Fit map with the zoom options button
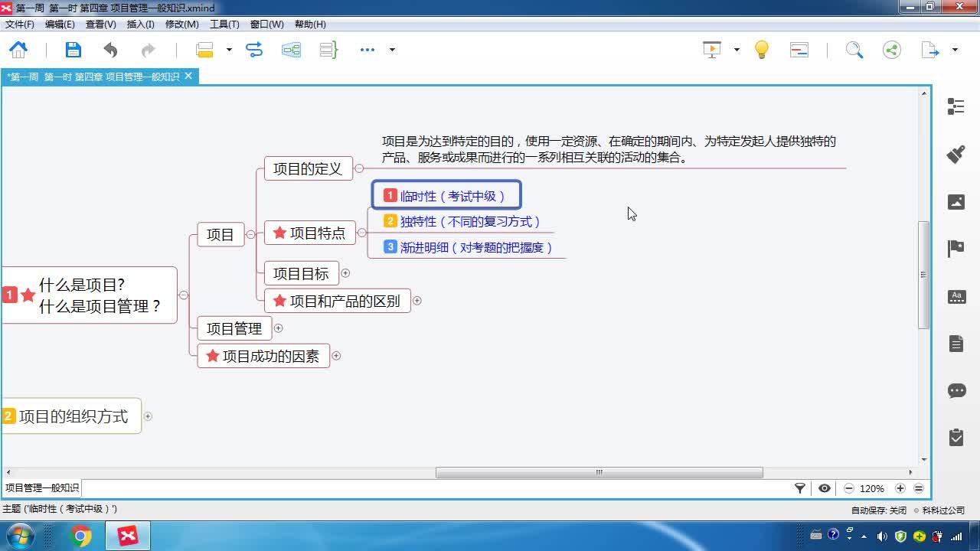980x551 pixels. coord(919,488)
